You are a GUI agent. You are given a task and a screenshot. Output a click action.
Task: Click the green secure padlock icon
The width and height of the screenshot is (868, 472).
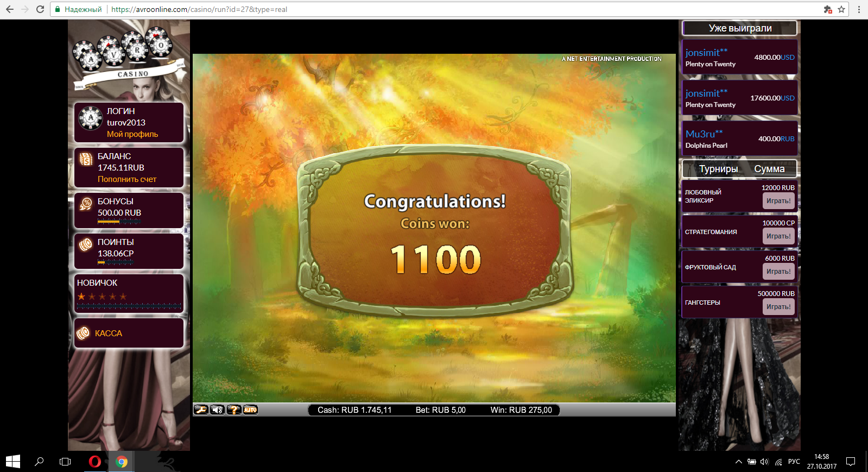[58, 9]
